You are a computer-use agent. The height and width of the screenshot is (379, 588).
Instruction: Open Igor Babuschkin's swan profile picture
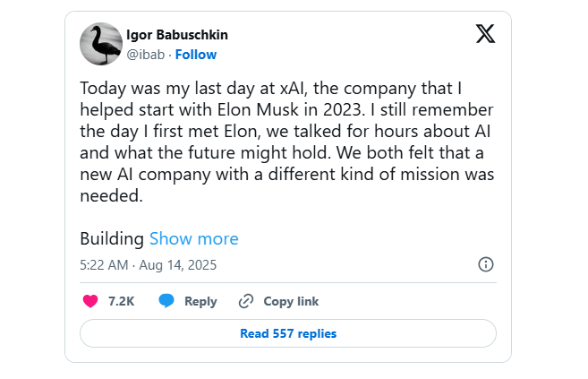(101, 44)
